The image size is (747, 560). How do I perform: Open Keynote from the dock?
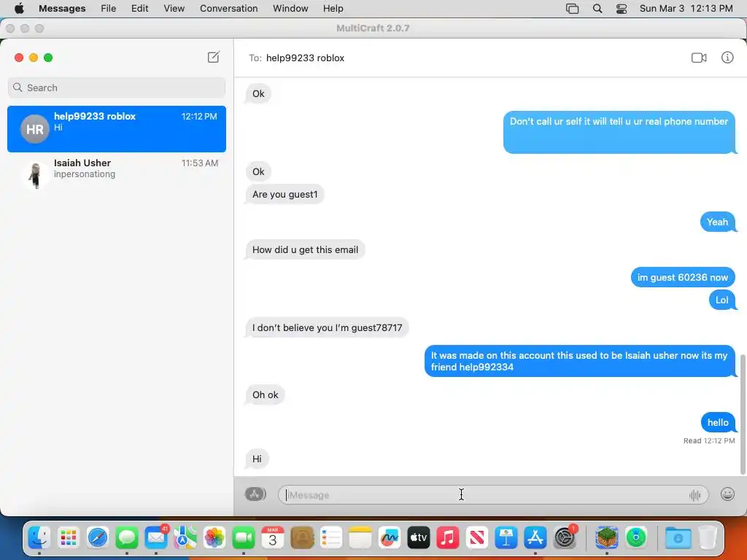506,537
